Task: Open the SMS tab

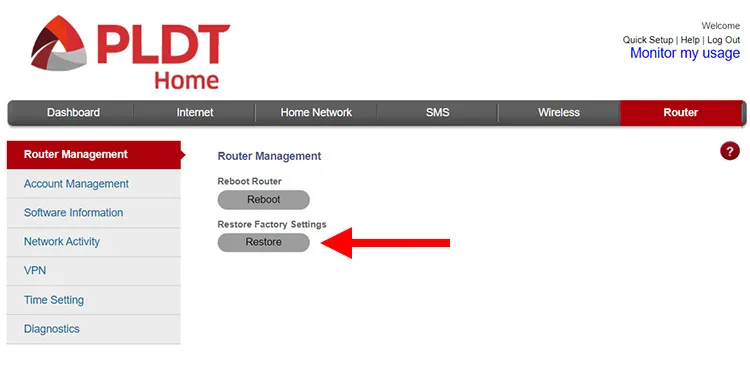Action: 438,113
